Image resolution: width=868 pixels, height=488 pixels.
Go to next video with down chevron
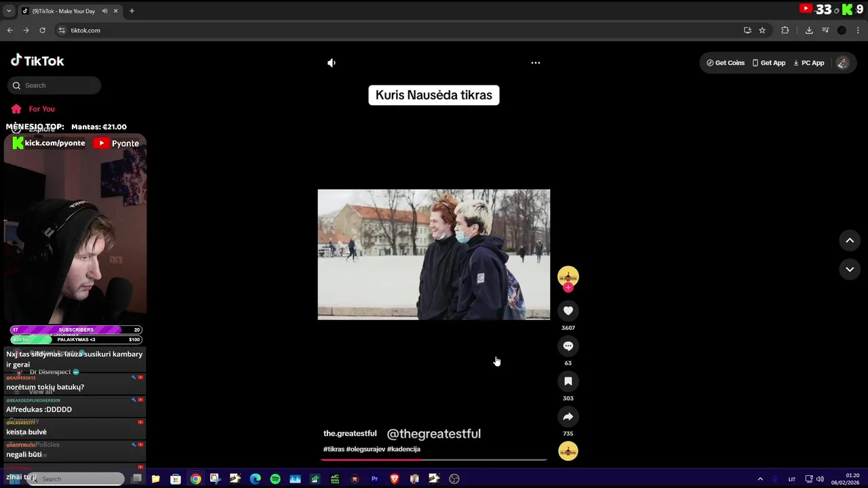(850, 269)
